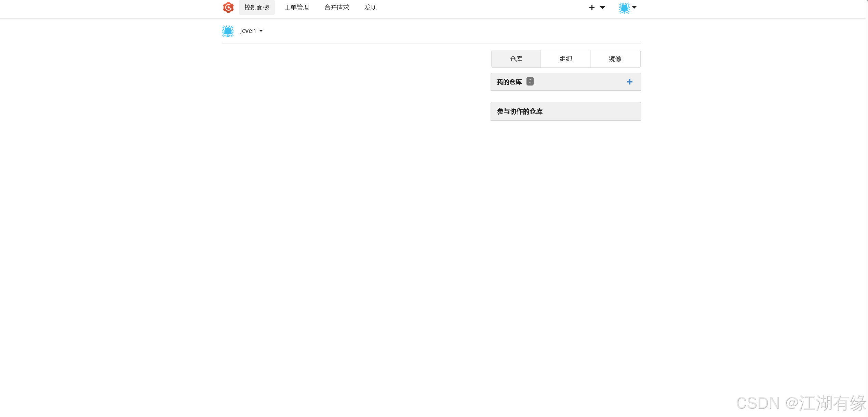Click the avatar icon at top right corner
This screenshot has height=417, width=868.
[x=624, y=8]
